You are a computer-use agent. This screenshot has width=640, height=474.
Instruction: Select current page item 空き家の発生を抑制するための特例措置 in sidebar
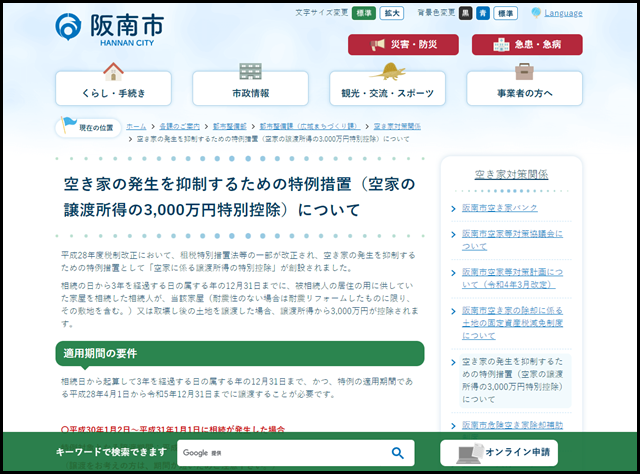pos(512,380)
